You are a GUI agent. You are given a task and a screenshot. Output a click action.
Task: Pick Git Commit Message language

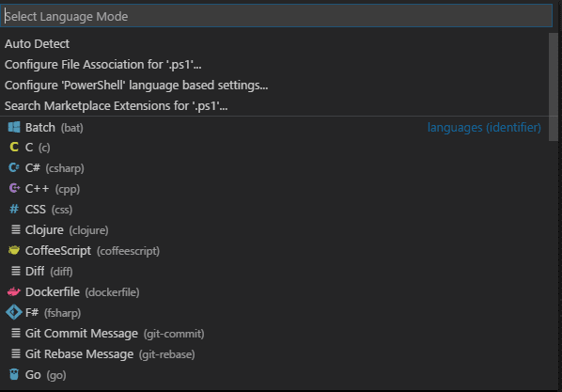[x=274, y=333]
